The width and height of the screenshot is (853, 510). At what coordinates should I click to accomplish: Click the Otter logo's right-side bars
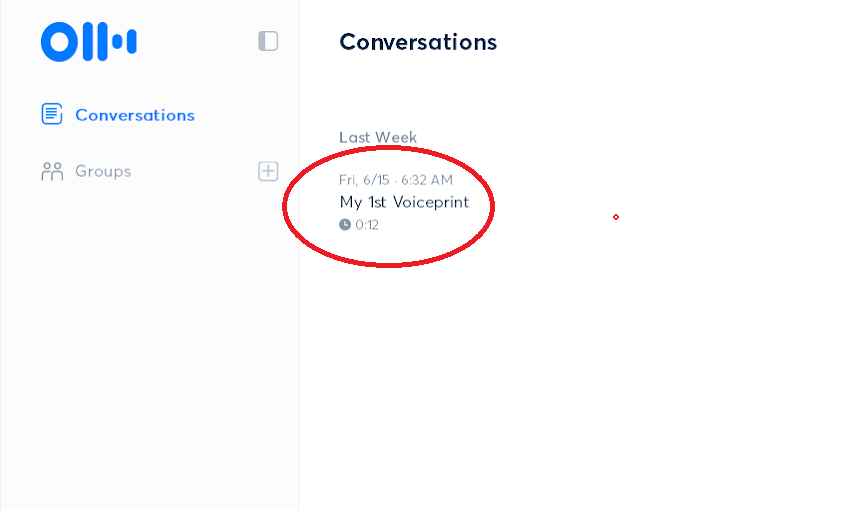point(124,42)
